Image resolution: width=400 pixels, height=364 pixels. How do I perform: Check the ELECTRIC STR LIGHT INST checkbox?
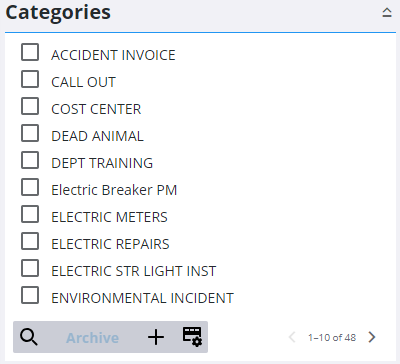[30, 268]
